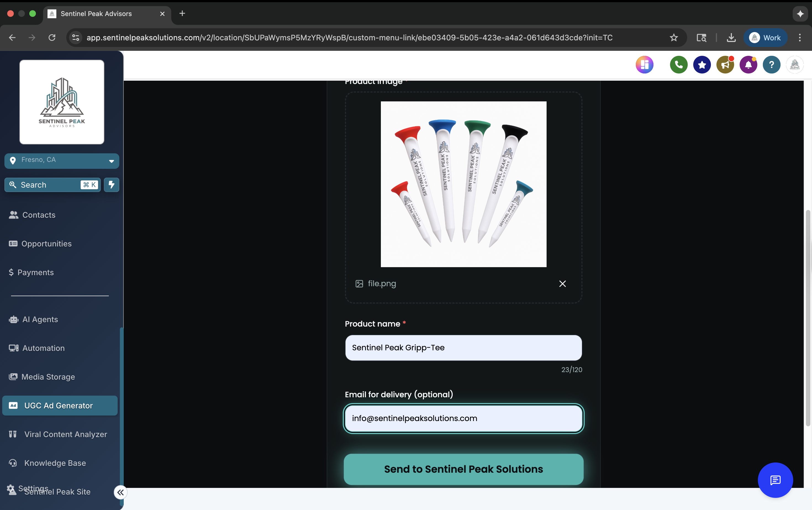Open Knowledge Base from the sidebar
Screen dimensions: 812x510
click(55, 463)
